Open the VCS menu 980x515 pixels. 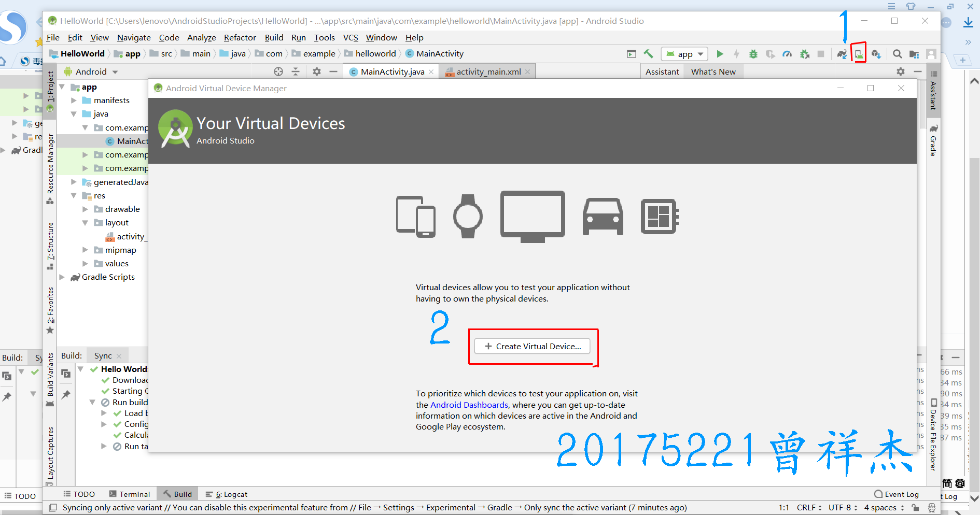point(351,38)
